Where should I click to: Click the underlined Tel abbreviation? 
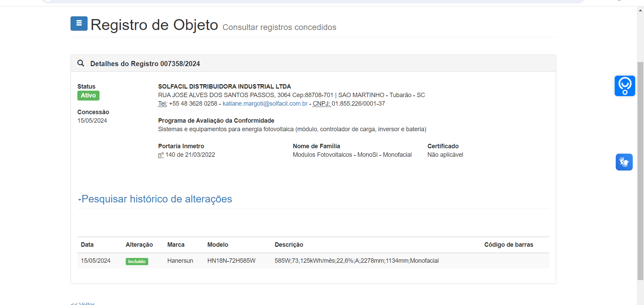tap(162, 104)
